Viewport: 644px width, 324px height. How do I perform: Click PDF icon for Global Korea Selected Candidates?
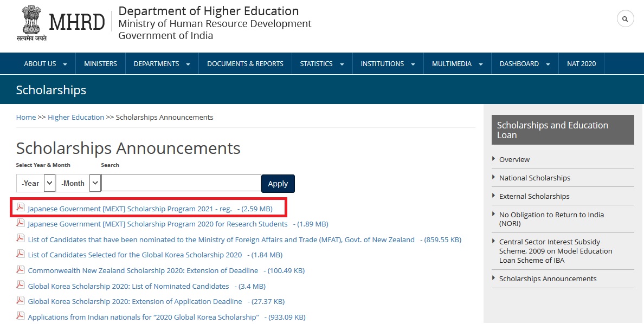[21, 254]
